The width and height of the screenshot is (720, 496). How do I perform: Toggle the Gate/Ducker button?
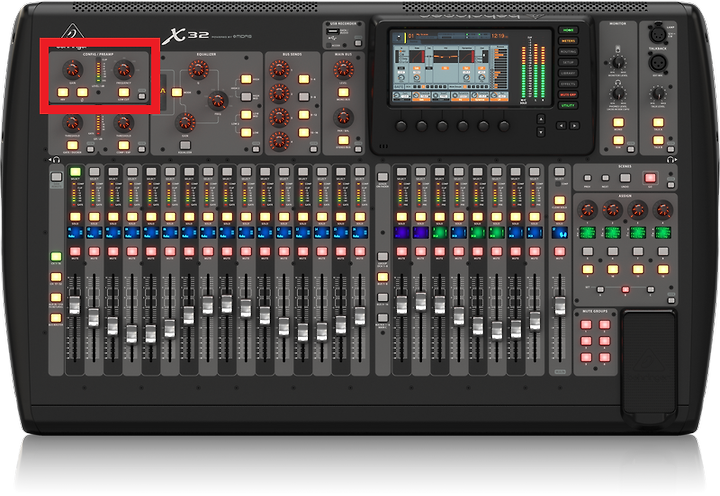(73, 146)
